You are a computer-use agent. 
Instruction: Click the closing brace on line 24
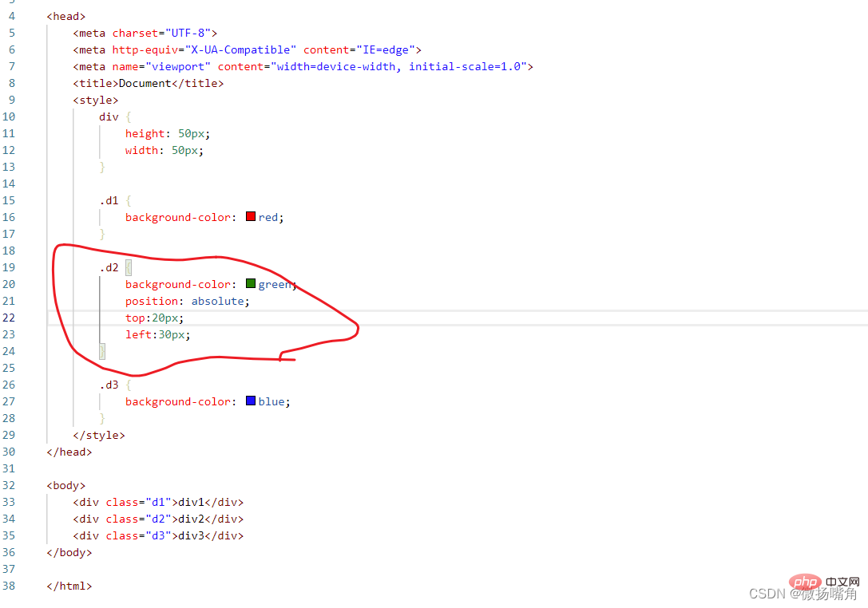[x=102, y=351]
